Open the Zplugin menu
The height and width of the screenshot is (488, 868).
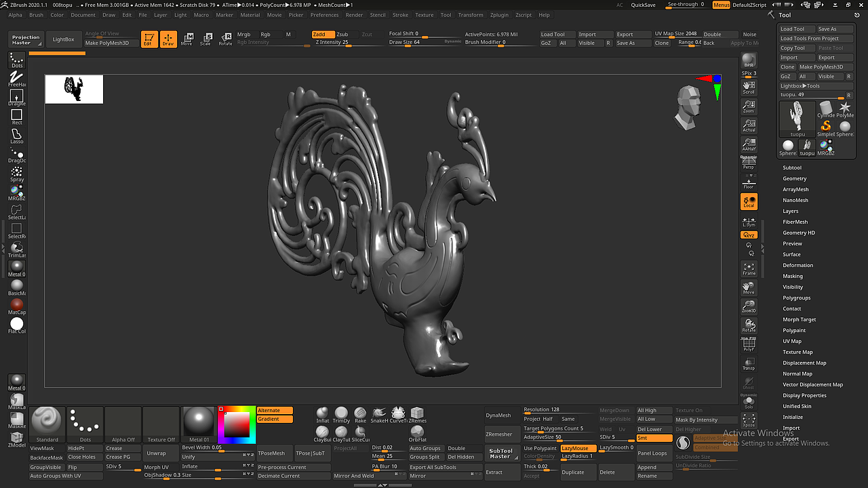click(499, 15)
